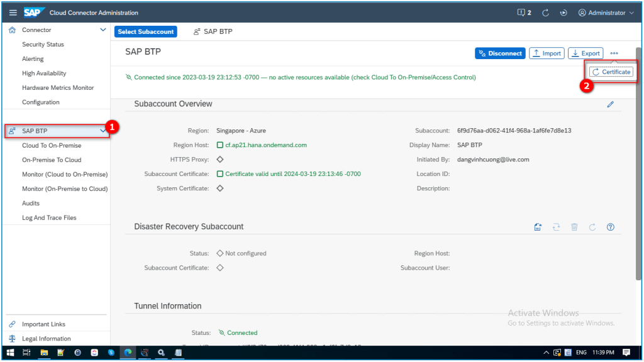Image resolution: width=644 pixels, height=362 pixels.
Task: Collapse the SAP BTP sidebar section
Action: [103, 131]
